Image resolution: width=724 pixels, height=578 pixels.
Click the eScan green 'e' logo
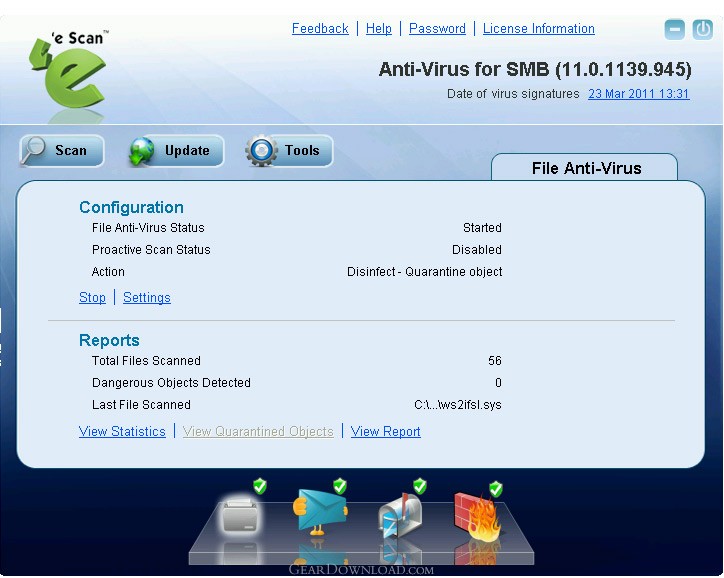click(x=68, y=71)
